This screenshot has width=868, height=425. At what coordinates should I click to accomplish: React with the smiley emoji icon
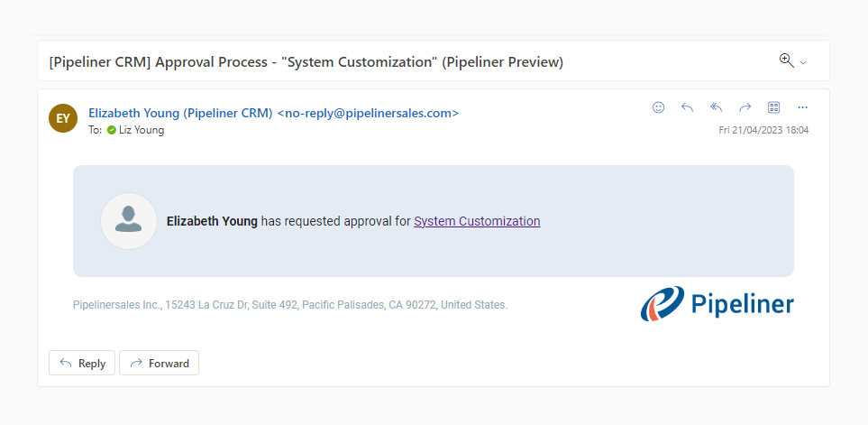(658, 107)
